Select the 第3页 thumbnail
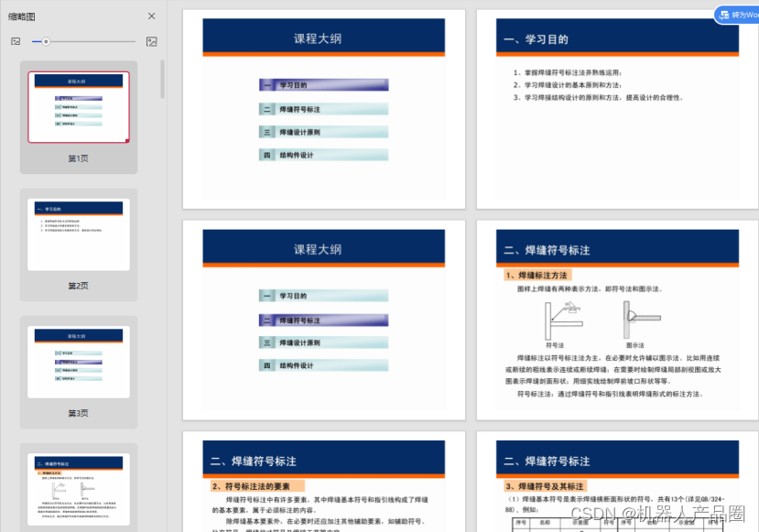This screenshot has height=532, width=759. [79, 362]
